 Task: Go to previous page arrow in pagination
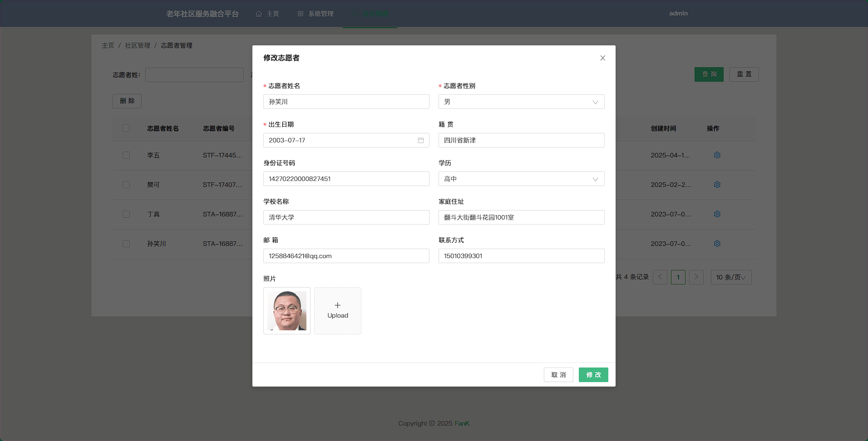(x=660, y=277)
